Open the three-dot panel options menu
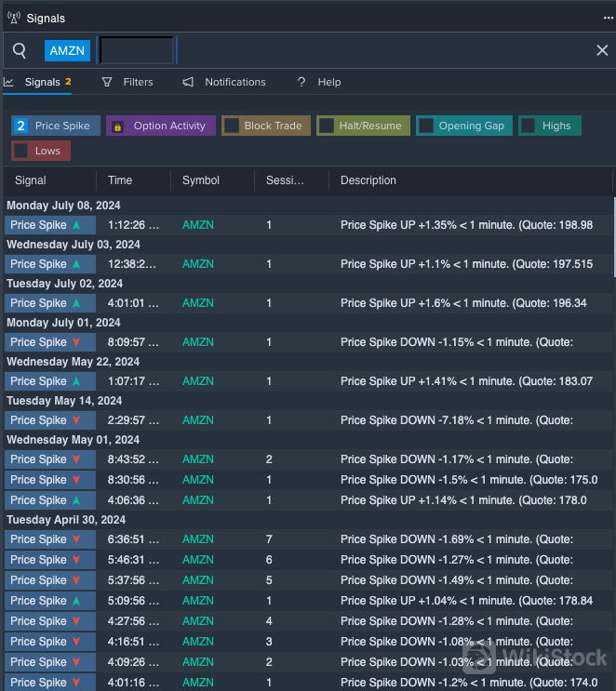Screen dimensions: 616x691 (609, 18)
